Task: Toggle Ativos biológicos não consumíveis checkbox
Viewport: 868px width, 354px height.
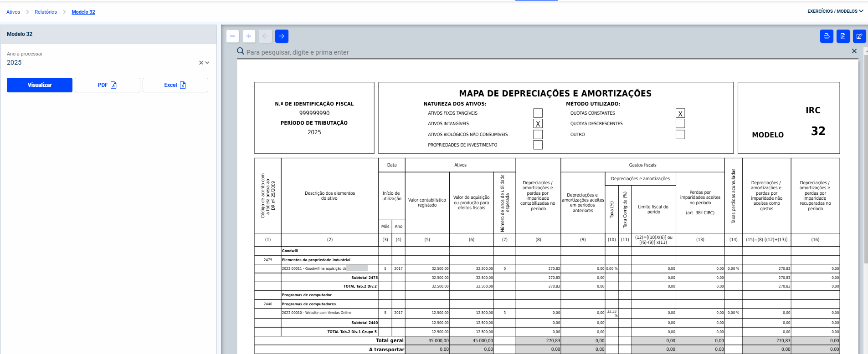Action: [538, 134]
